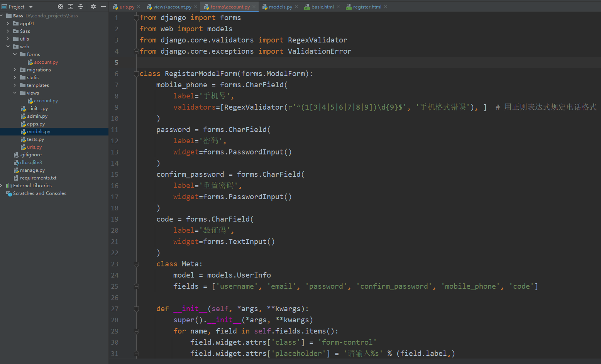Switch to the basic.html tab

pyautogui.click(x=323, y=7)
